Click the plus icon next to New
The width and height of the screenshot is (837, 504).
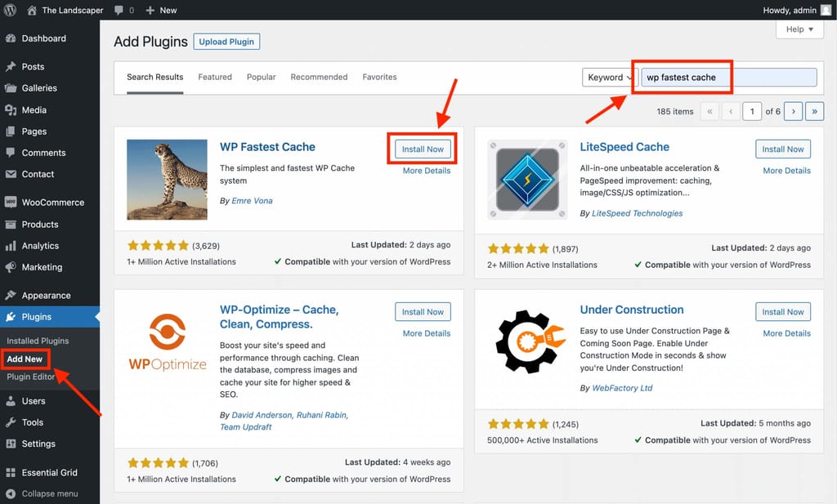(150, 10)
